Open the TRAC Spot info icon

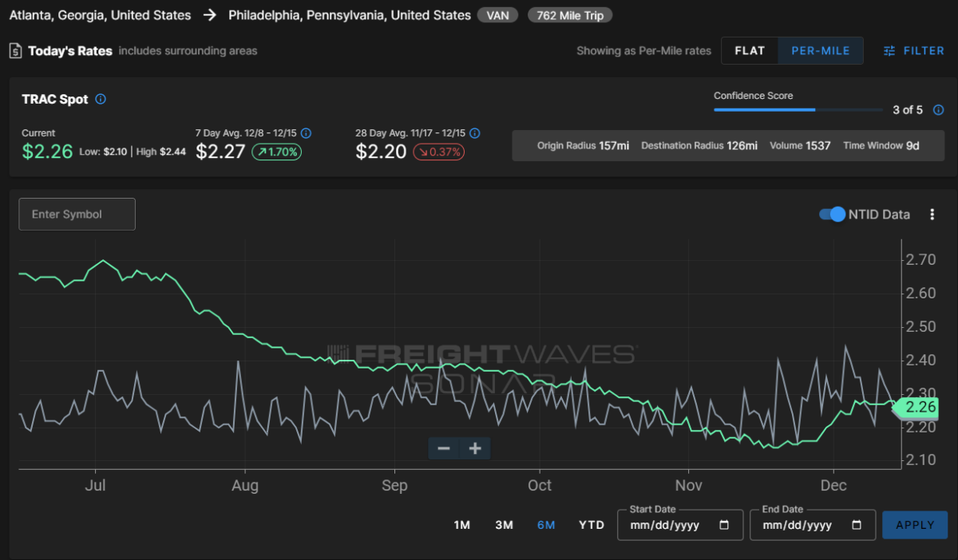(101, 99)
